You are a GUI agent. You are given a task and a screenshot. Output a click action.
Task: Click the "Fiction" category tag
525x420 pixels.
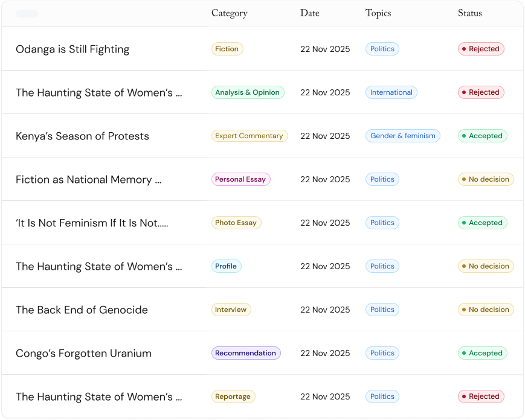click(227, 49)
